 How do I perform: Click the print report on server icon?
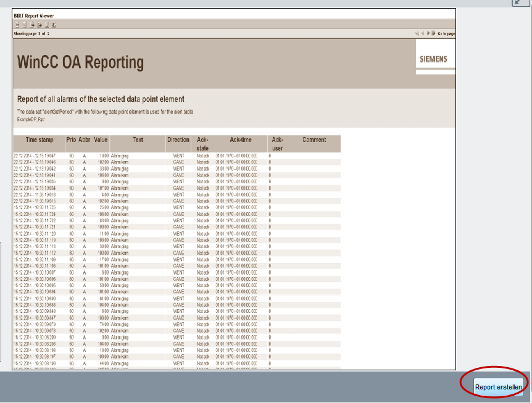tap(54, 25)
